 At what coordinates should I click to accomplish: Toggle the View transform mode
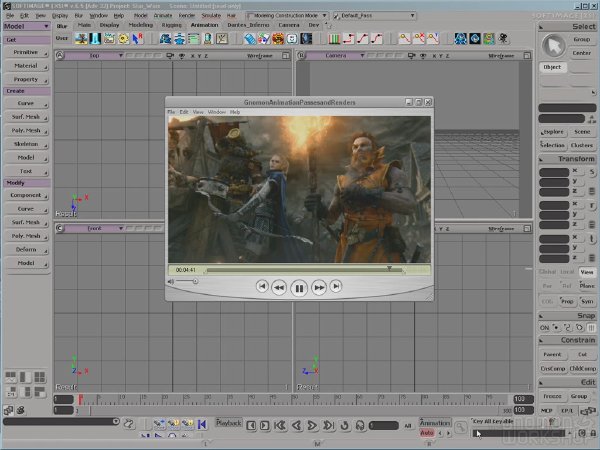[587, 272]
